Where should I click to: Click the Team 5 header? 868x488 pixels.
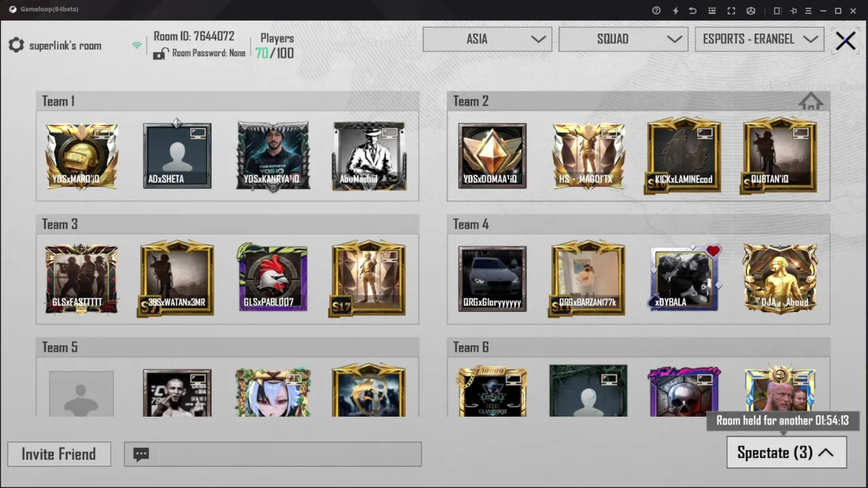pos(228,347)
